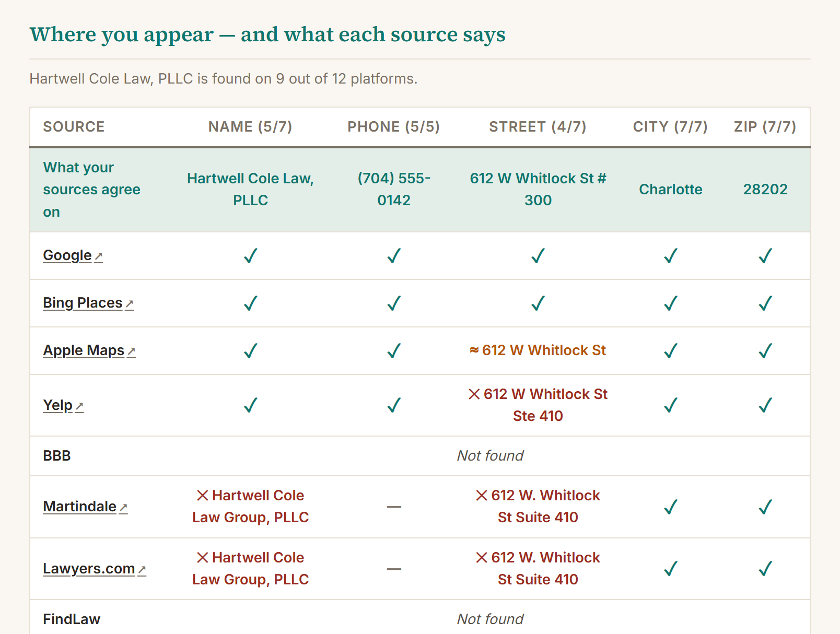The height and width of the screenshot is (634, 840).
Task: Select the PHONE (5/5) column header
Action: tap(394, 127)
